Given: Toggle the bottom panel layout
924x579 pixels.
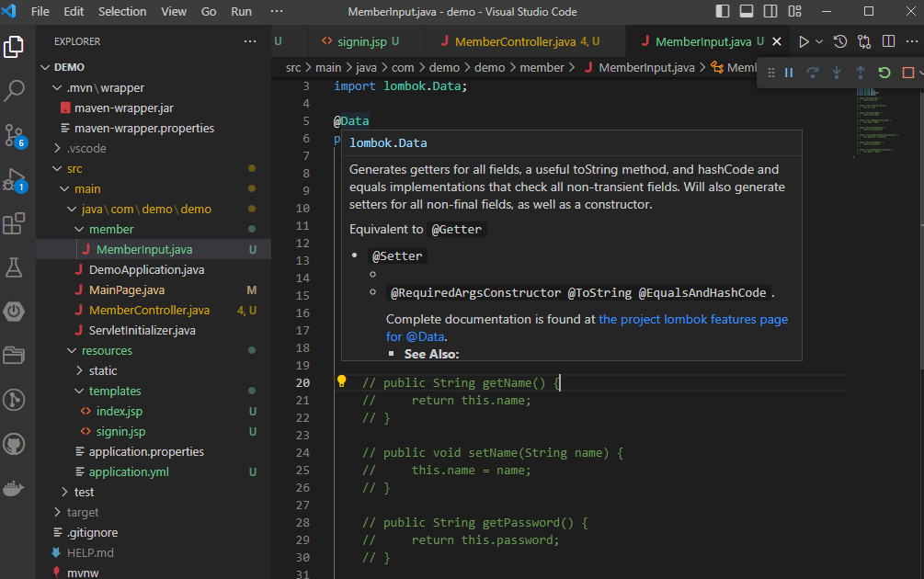Looking at the screenshot, I should tap(747, 11).
